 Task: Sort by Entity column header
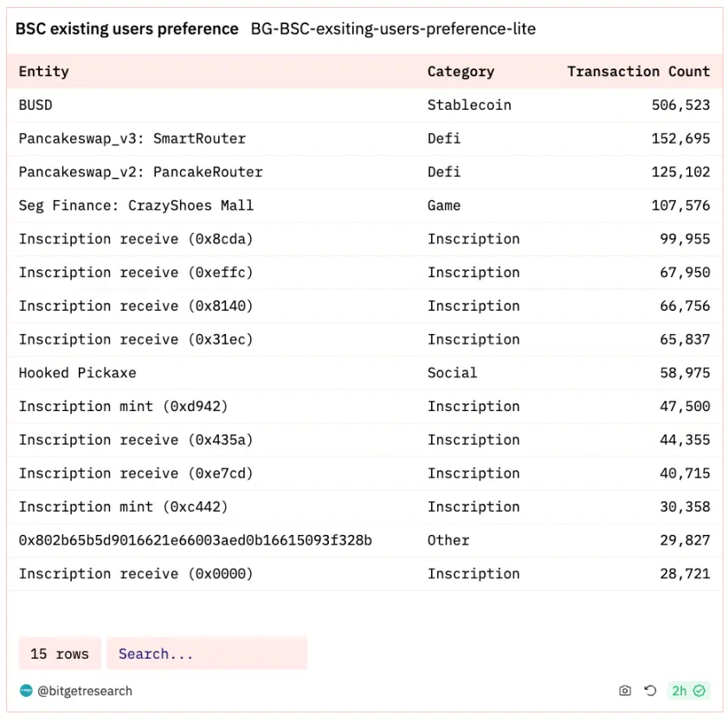coord(43,72)
